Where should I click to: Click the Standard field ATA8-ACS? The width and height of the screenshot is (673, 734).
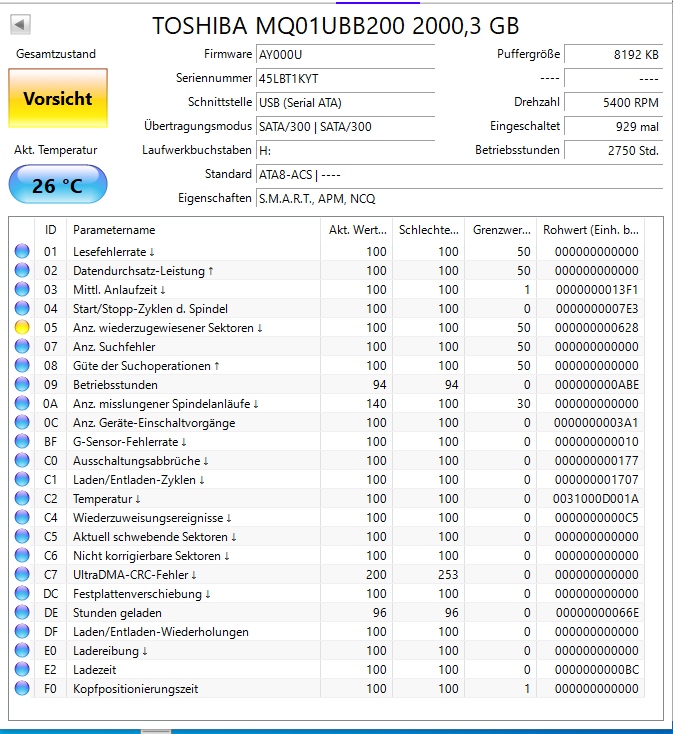(x=459, y=175)
